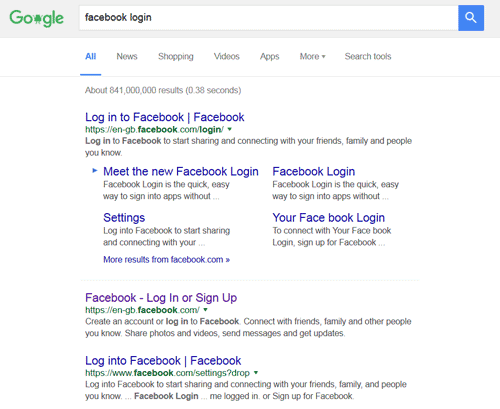Open the Shopping tab

point(176,57)
